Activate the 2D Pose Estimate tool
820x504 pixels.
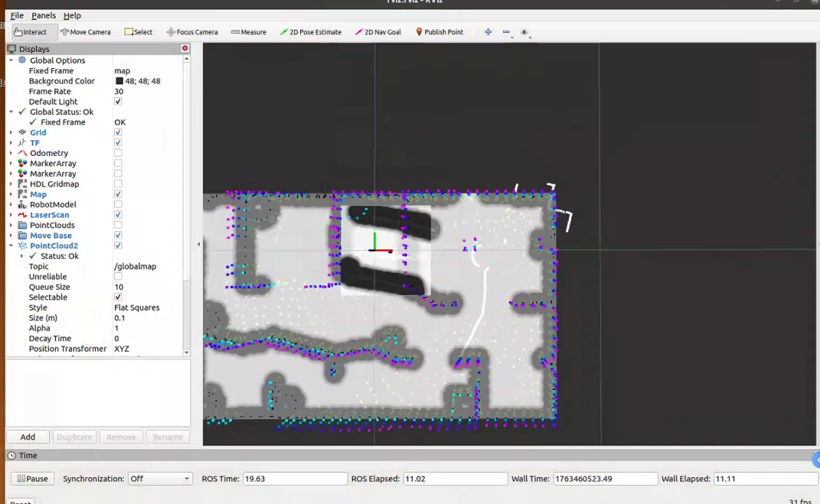click(310, 32)
